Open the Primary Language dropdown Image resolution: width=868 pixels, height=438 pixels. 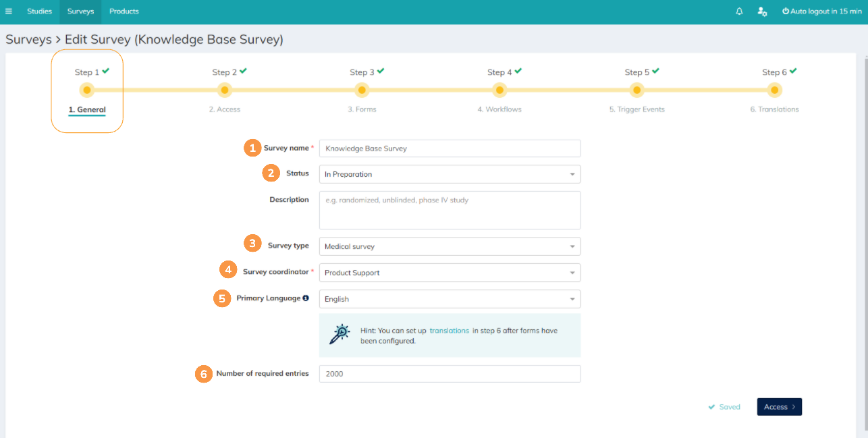[x=450, y=299]
